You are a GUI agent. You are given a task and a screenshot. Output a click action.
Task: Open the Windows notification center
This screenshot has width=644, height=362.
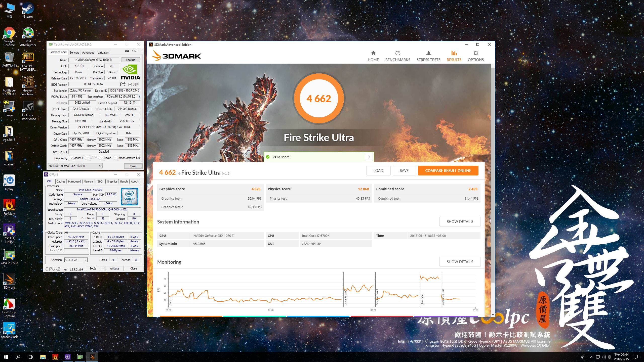pyautogui.click(x=636, y=357)
